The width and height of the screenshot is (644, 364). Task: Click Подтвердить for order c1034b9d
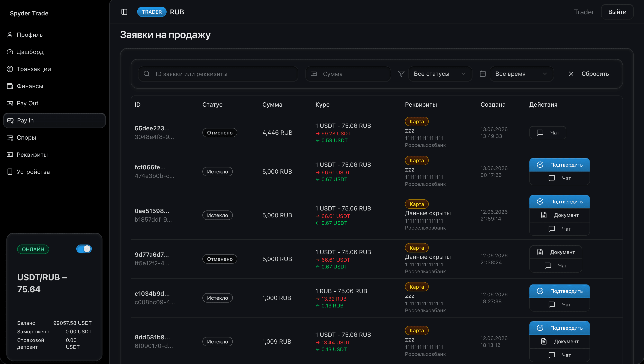pyautogui.click(x=559, y=291)
